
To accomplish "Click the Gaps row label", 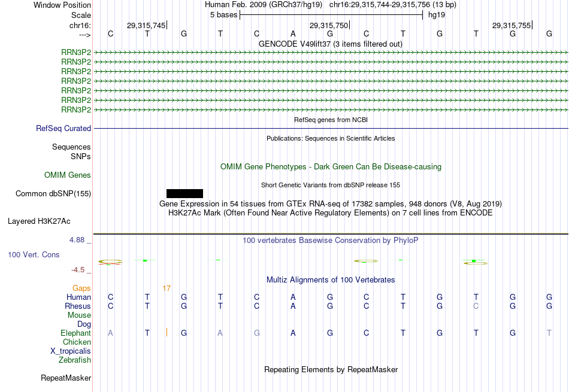I will click(x=81, y=288).
